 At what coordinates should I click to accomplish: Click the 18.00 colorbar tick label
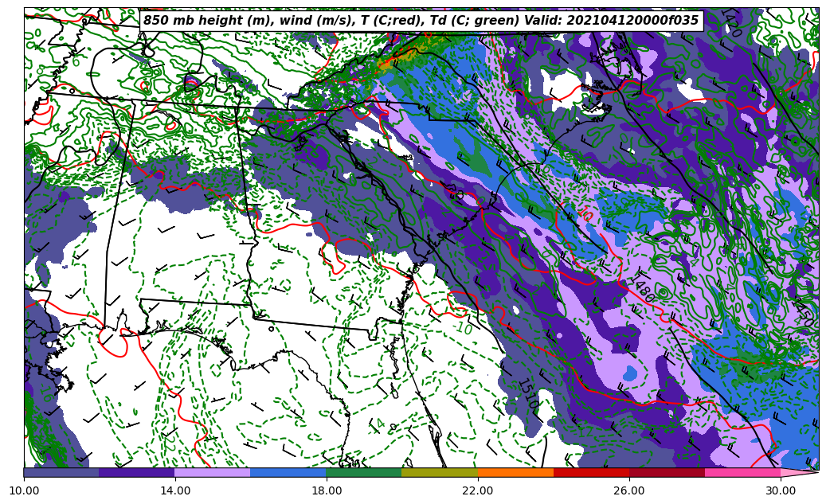[326, 490]
